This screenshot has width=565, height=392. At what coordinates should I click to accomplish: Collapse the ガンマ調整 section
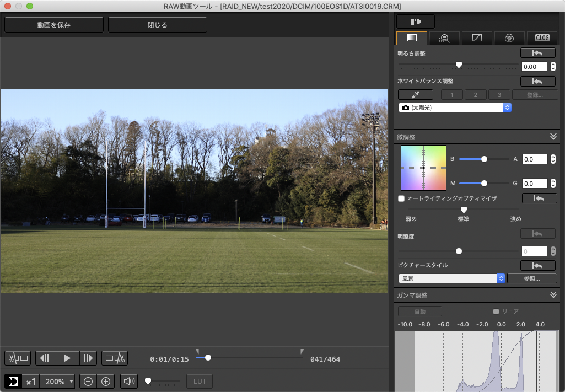[x=553, y=295]
